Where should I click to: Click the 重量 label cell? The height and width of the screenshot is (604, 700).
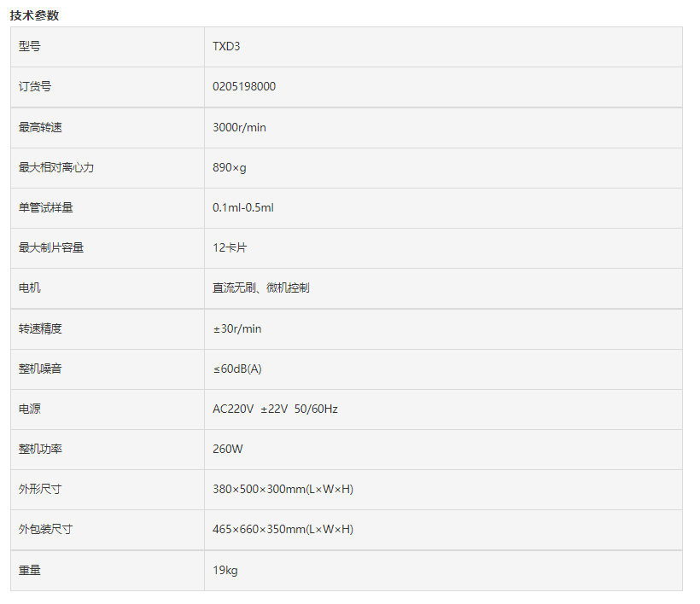pyautogui.click(x=30, y=570)
